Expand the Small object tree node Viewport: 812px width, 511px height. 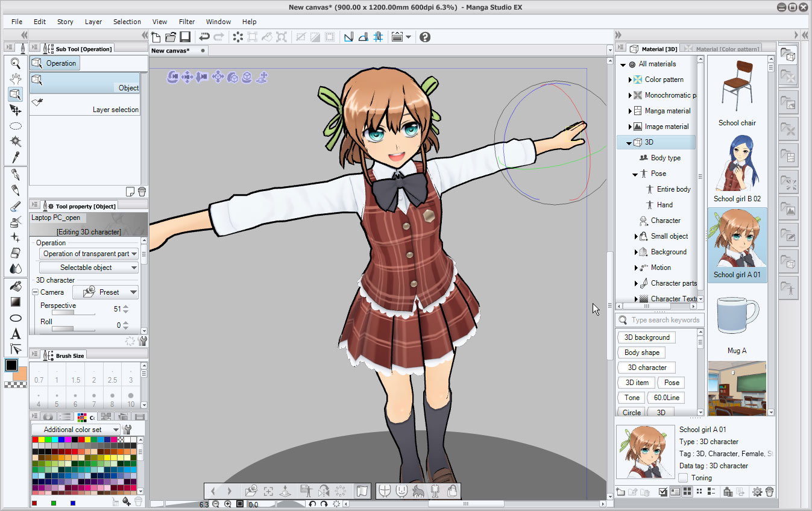[636, 236]
